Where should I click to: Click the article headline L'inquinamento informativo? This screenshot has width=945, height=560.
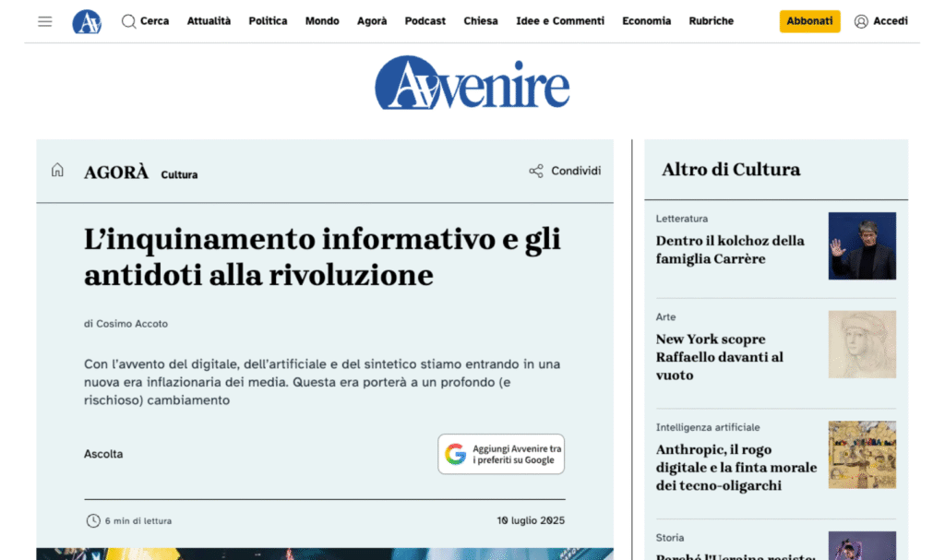point(322,256)
